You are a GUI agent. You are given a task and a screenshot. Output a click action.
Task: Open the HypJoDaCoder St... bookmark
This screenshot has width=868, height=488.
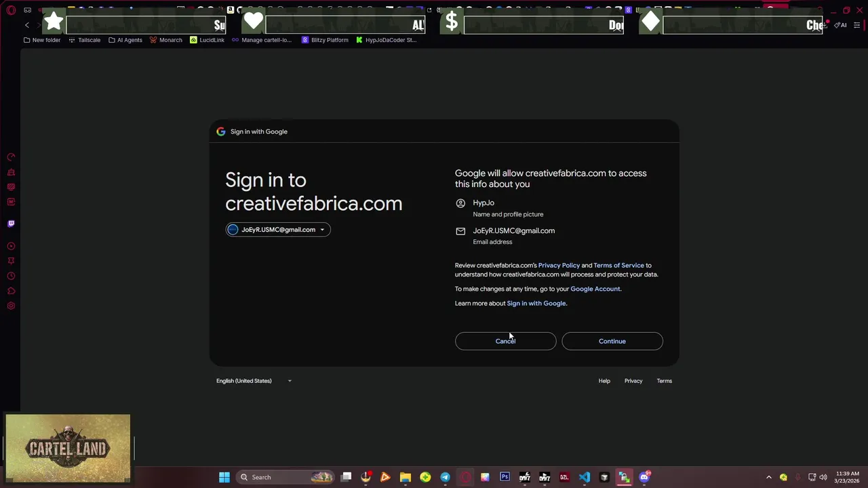386,40
